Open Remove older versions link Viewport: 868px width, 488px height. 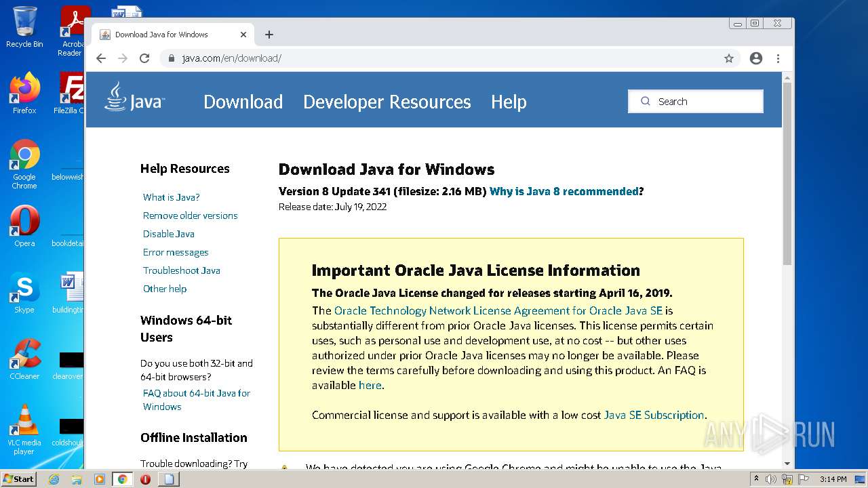click(x=190, y=216)
